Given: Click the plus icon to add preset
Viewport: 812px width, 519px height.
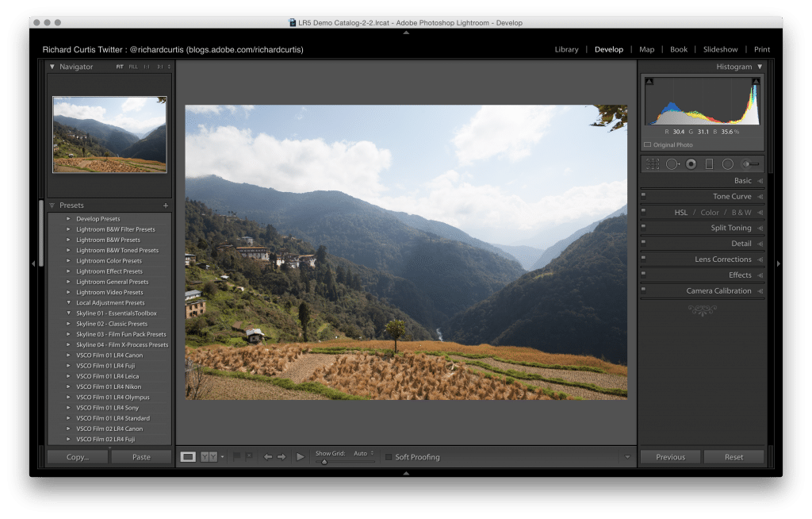Looking at the screenshot, I should [x=166, y=206].
